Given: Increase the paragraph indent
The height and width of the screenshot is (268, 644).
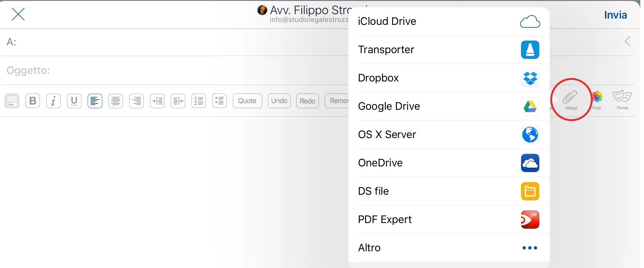Looking at the screenshot, I should (157, 101).
